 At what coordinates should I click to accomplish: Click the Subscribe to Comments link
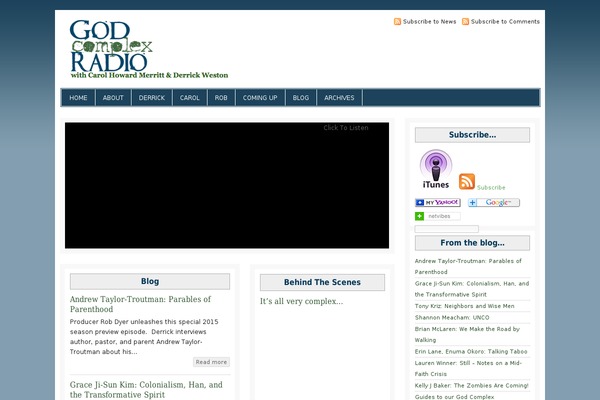coord(505,21)
